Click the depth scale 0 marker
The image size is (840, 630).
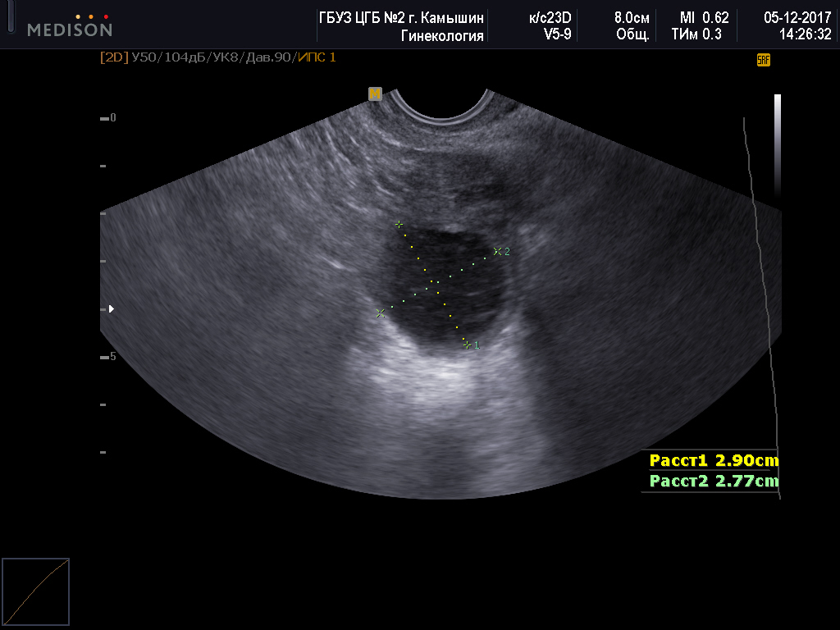(x=108, y=118)
